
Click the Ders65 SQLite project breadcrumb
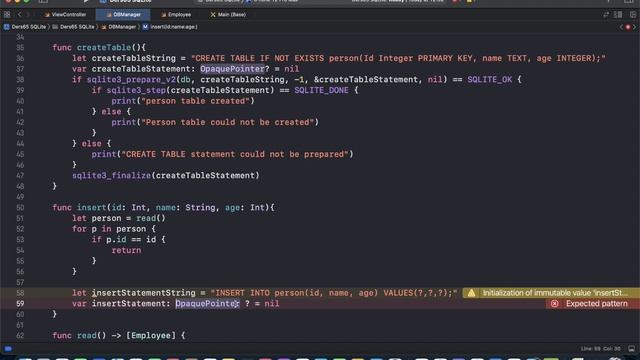click(x=25, y=27)
